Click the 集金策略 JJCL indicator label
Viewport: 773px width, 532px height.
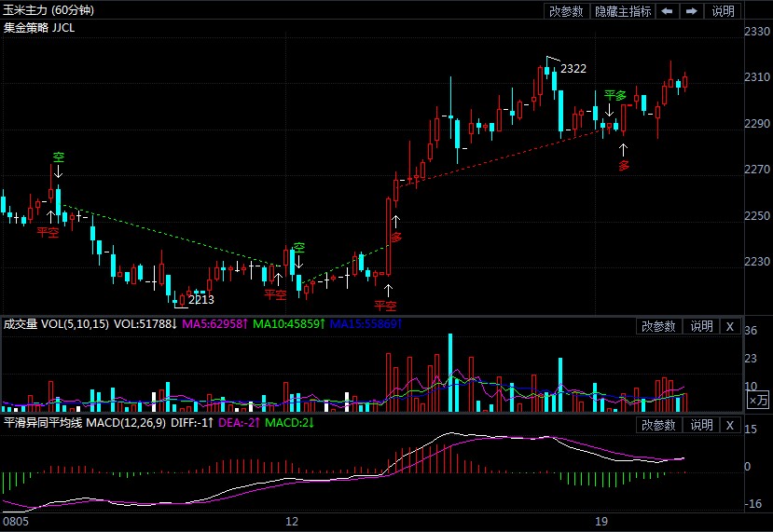(x=39, y=28)
